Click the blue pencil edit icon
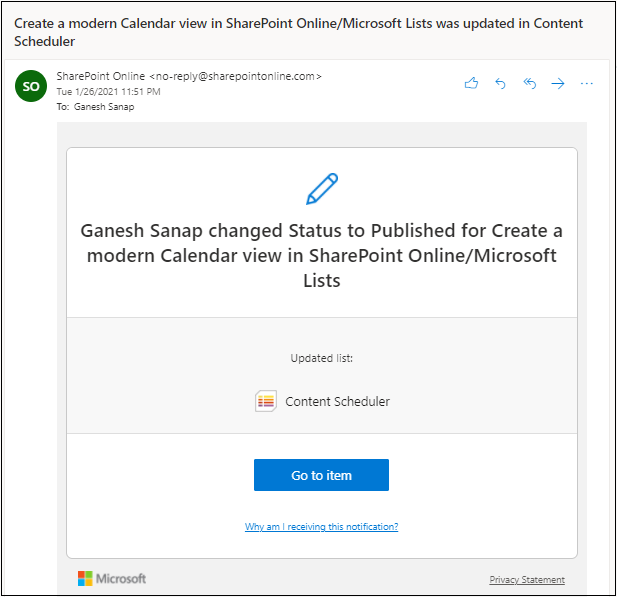617x597 pixels. tap(322, 189)
